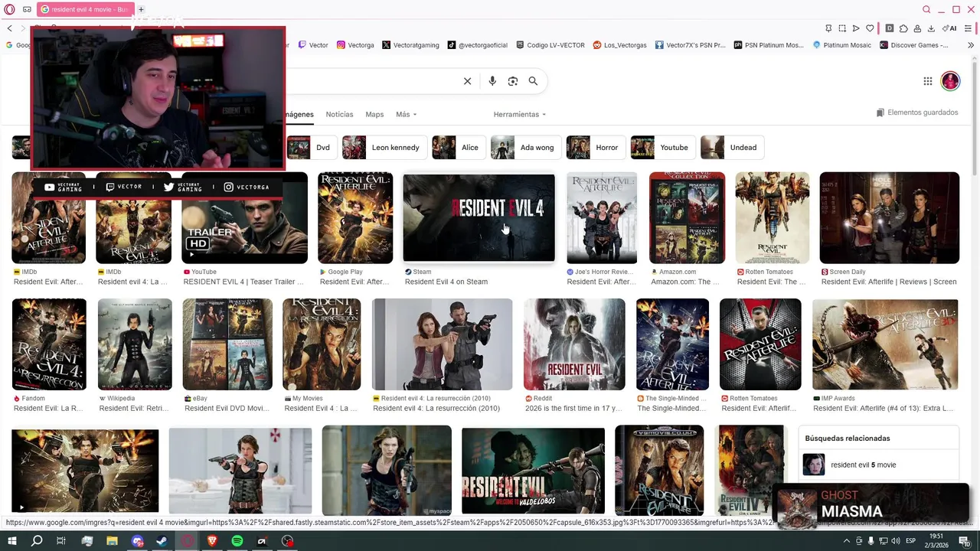Open File Explorer from the taskbar
The image size is (980, 551).
coord(112,541)
